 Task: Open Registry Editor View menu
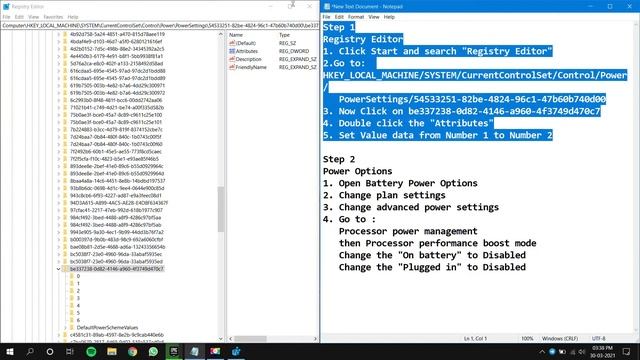click(x=33, y=17)
